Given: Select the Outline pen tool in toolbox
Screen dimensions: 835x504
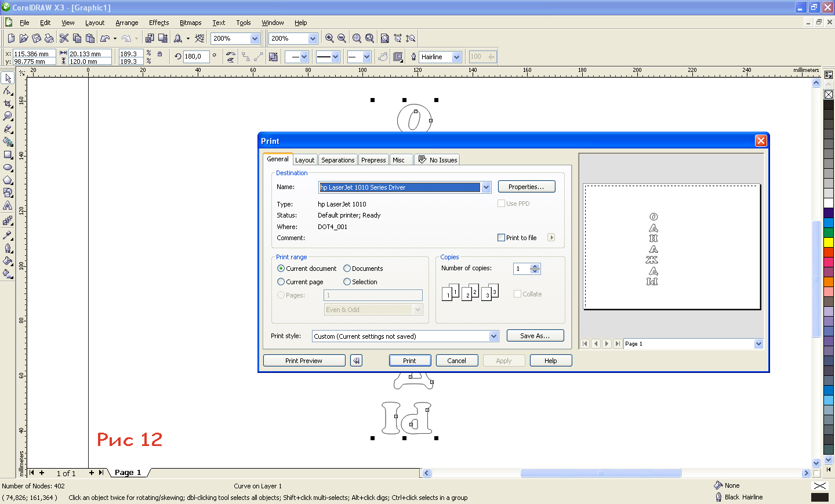Looking at the screenshot, I should click(x=8, y=248).
